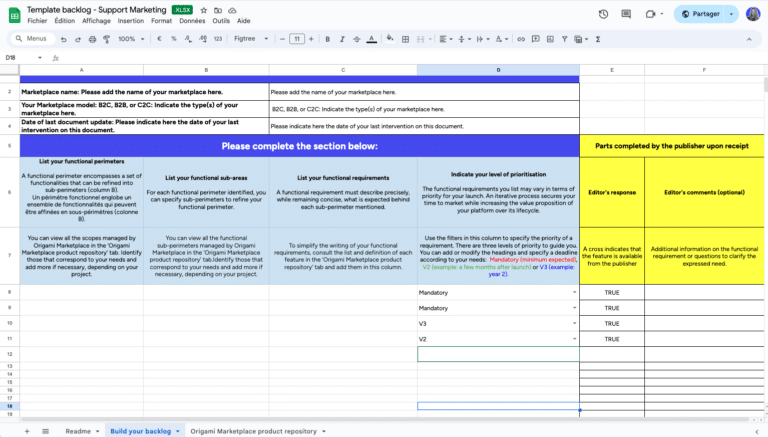Show all sheets list
Viewport: 768px width, 437px height.
46,431
